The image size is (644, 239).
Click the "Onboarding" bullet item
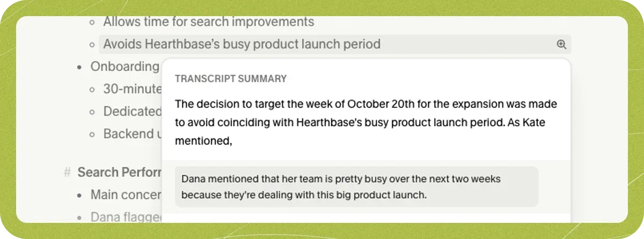coord(125,67)
